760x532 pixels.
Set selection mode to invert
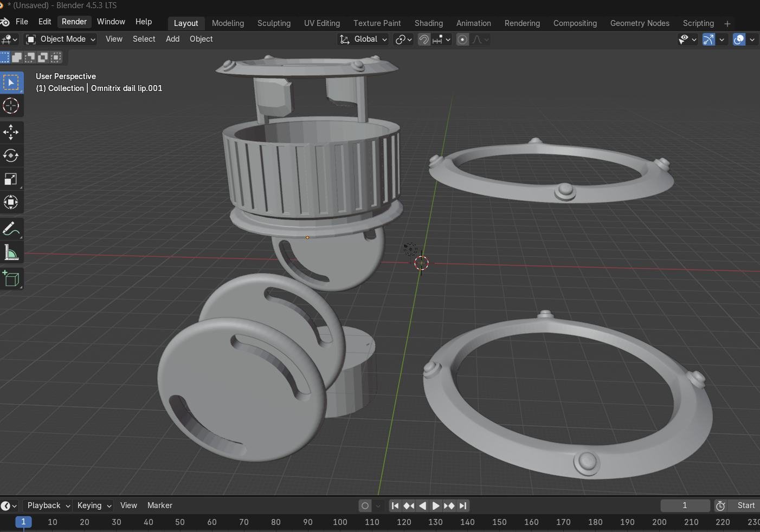click(43, 57)
